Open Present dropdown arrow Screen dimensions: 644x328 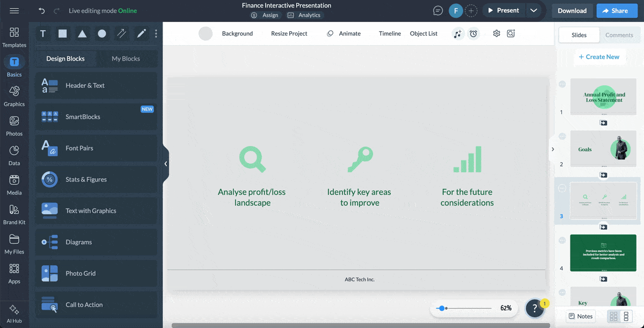pos(533,11)
